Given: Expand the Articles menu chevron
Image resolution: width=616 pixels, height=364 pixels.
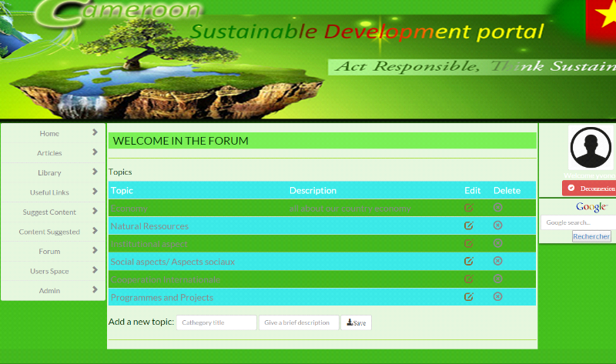Looking at the screenshot, I should (x=95, y=152).
